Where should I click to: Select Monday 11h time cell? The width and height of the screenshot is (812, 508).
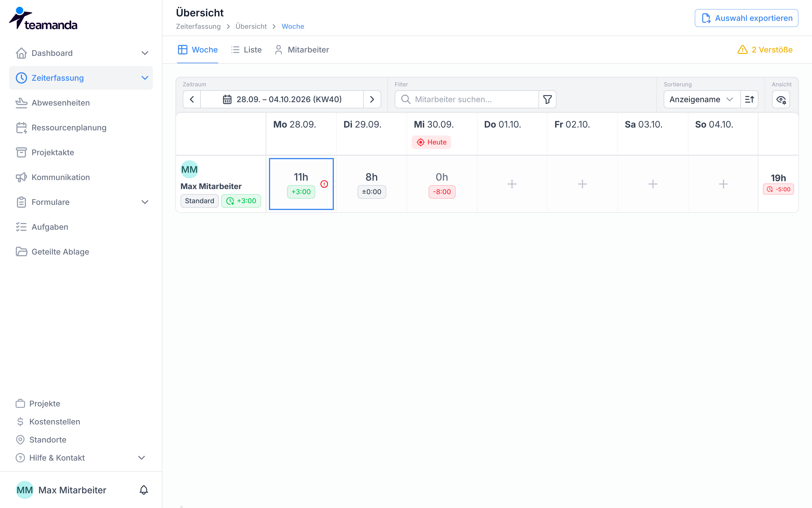point(301,184)
